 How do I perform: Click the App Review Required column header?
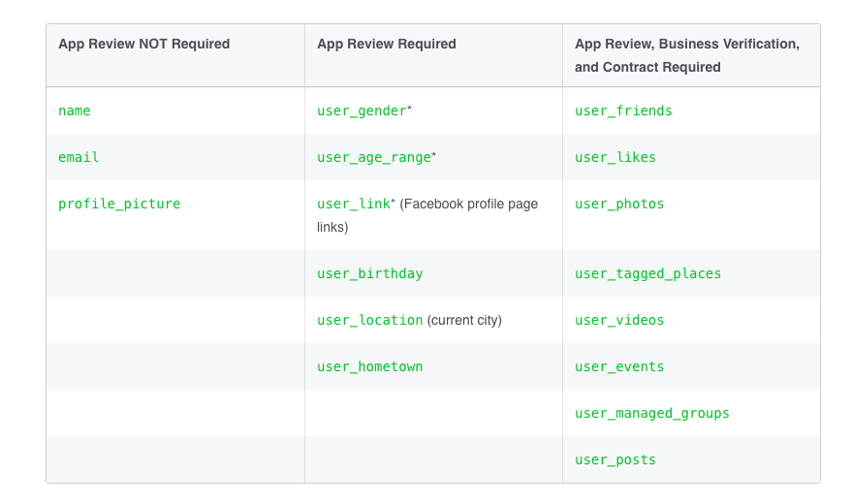[x=387, y=44]
